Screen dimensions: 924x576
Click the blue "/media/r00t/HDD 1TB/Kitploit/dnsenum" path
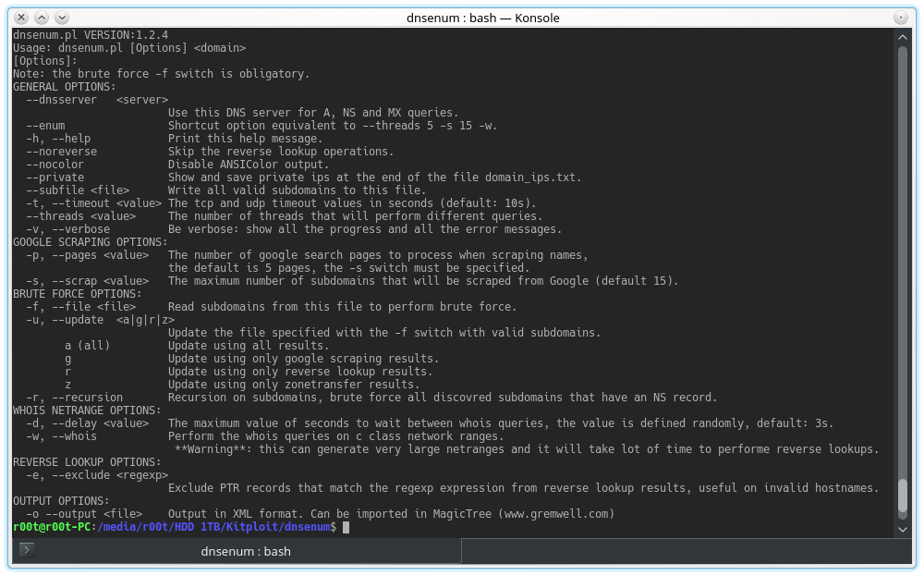(213, 527)
